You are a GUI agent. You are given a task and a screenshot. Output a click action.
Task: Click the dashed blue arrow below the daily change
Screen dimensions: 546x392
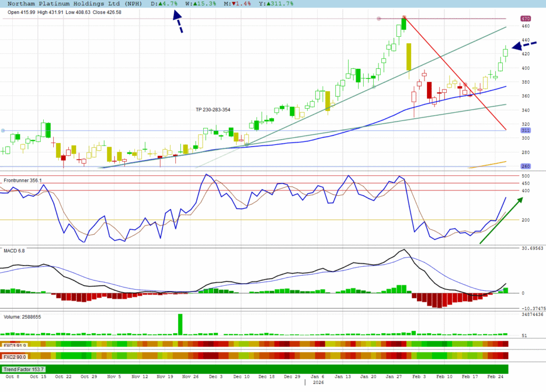click(x=178, y=22)
